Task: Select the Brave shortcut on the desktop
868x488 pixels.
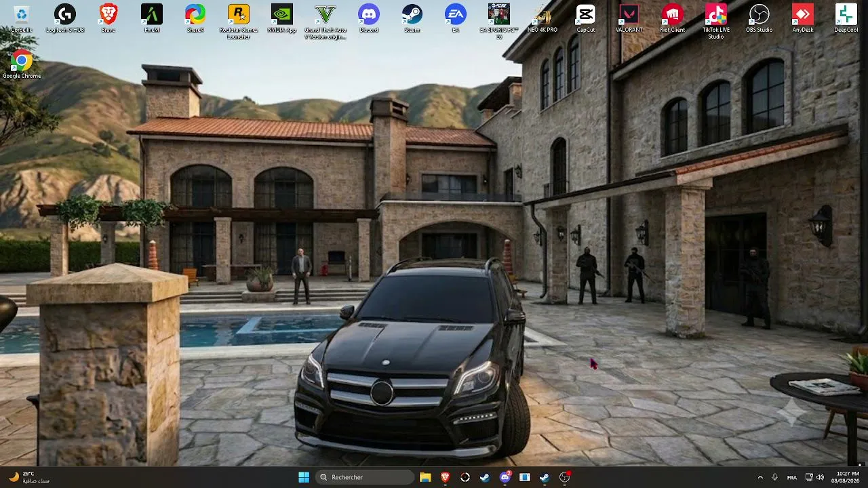Action: coord(108,18)
